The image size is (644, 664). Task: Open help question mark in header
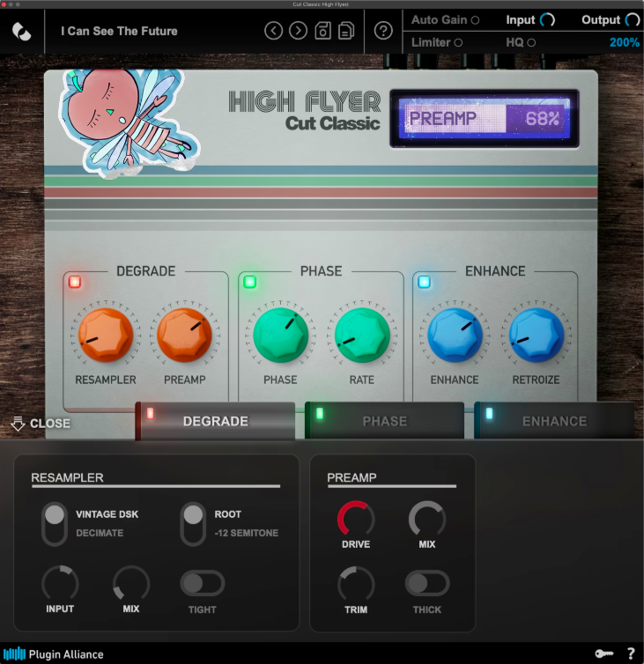tap(383, 31)
